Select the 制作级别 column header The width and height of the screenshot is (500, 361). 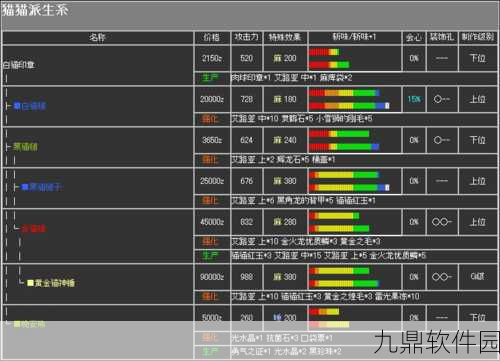point(478,37)
